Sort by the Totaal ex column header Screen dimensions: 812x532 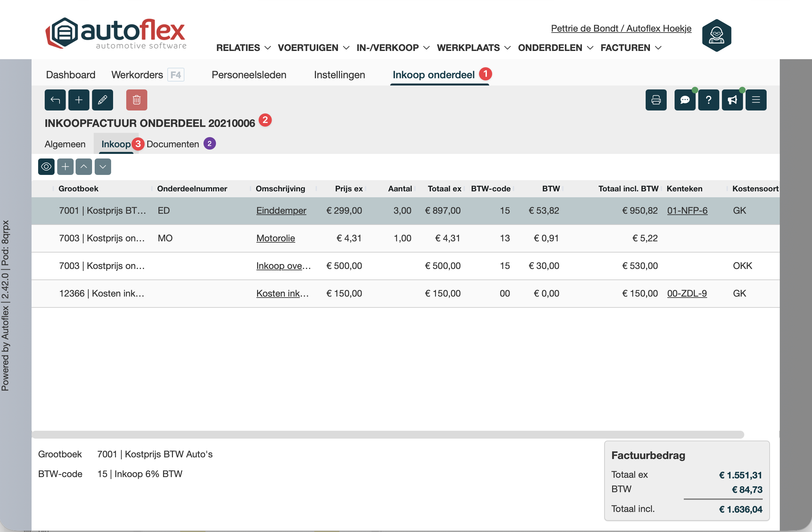click(444, 189)
